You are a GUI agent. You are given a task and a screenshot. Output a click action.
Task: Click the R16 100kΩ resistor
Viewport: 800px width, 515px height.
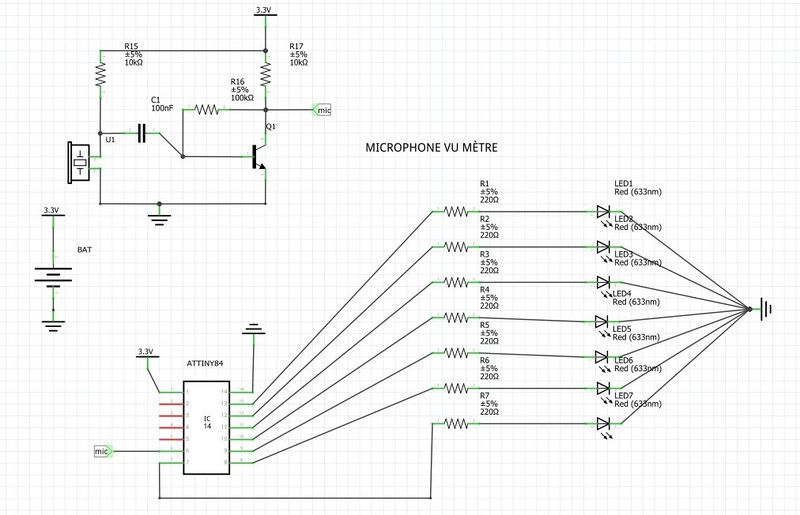[207, 110]
